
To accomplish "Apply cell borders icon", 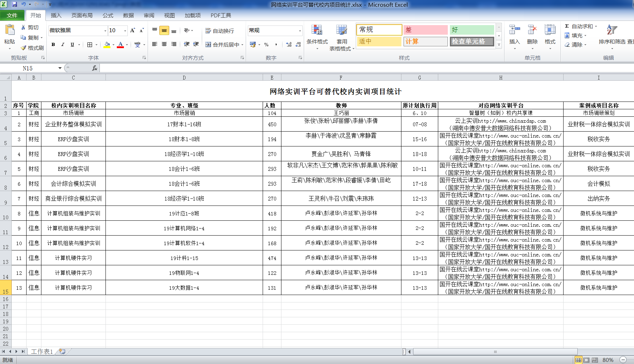I will click(90, 45).
